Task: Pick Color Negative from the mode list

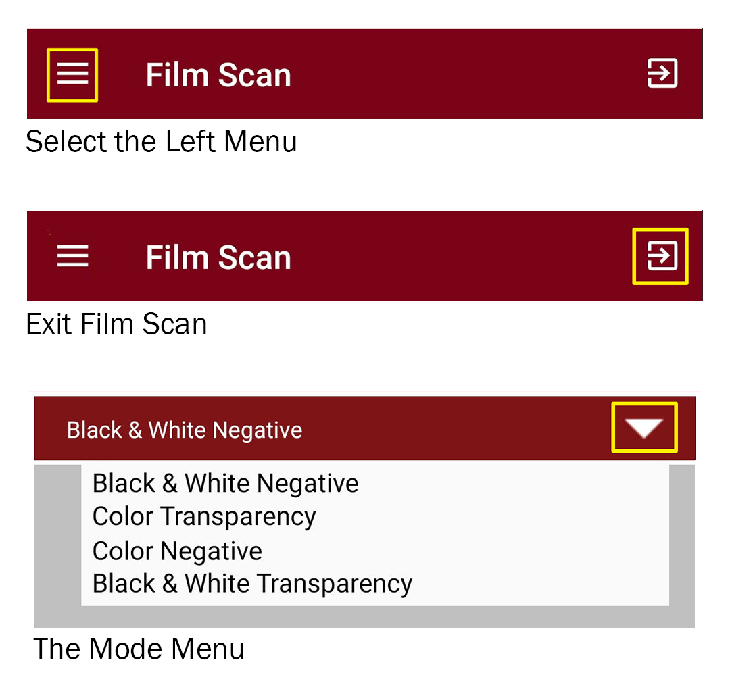Action: (177, 551)
